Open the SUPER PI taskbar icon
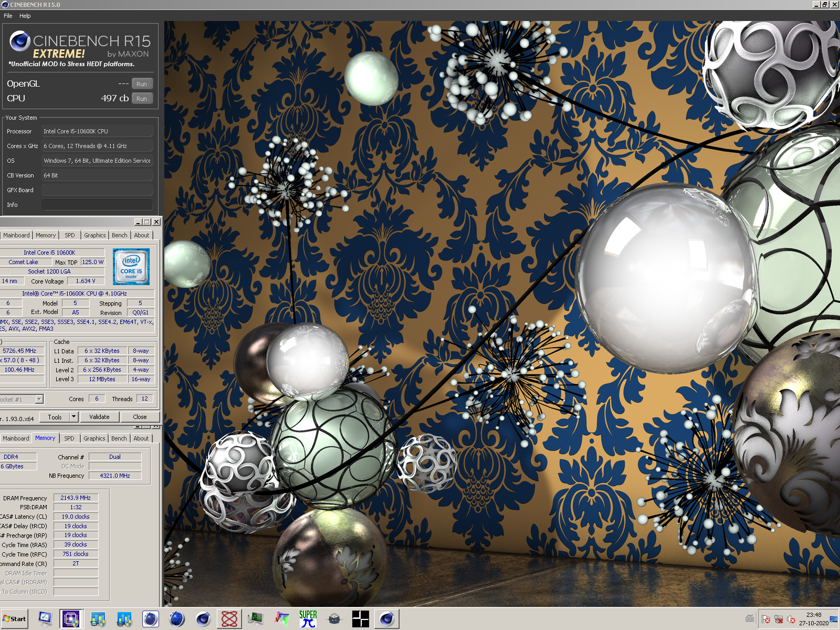Screen dimensions: 840x630 point(308,619)
